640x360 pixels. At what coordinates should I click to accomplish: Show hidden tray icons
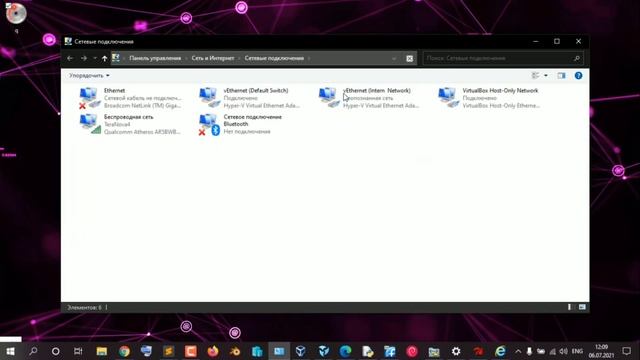coord(518,351)
